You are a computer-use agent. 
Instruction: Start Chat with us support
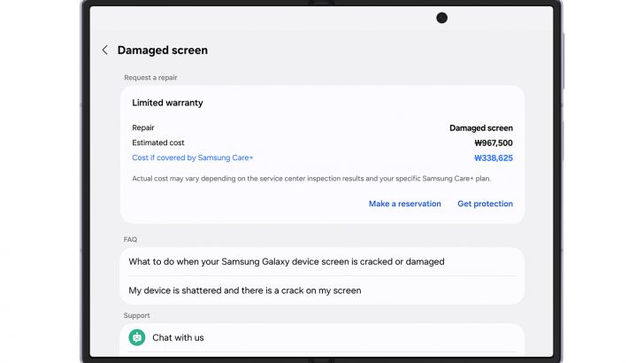322,337
